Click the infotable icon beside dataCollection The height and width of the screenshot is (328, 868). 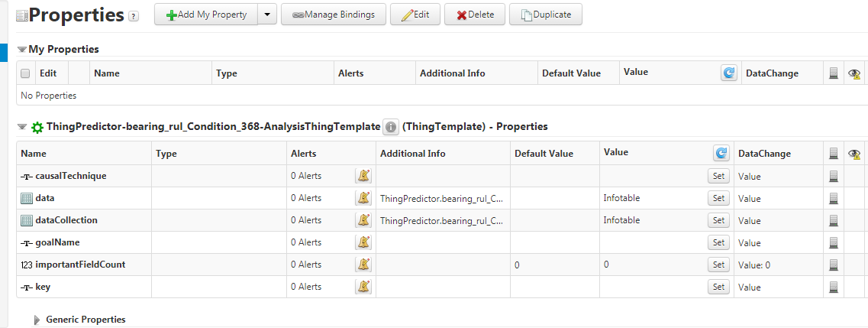[x=27, y=220]
